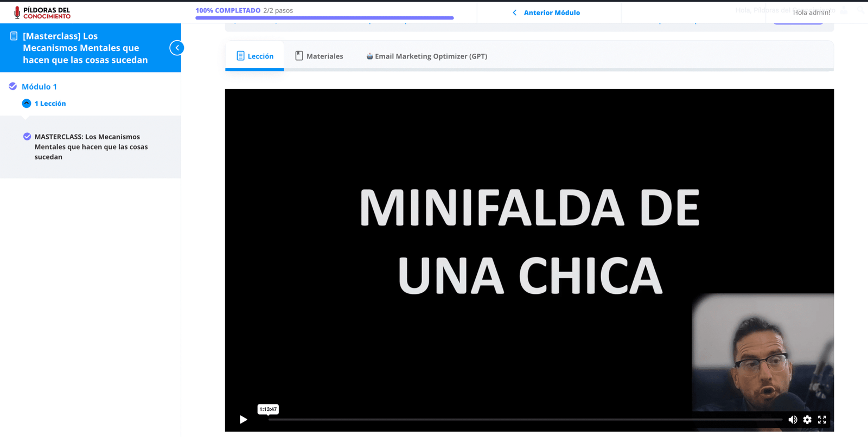Image resolution: width=868 pixels, height=437 pixels.
Task: Click the course title document icon
Action: (x=14, y=36)
